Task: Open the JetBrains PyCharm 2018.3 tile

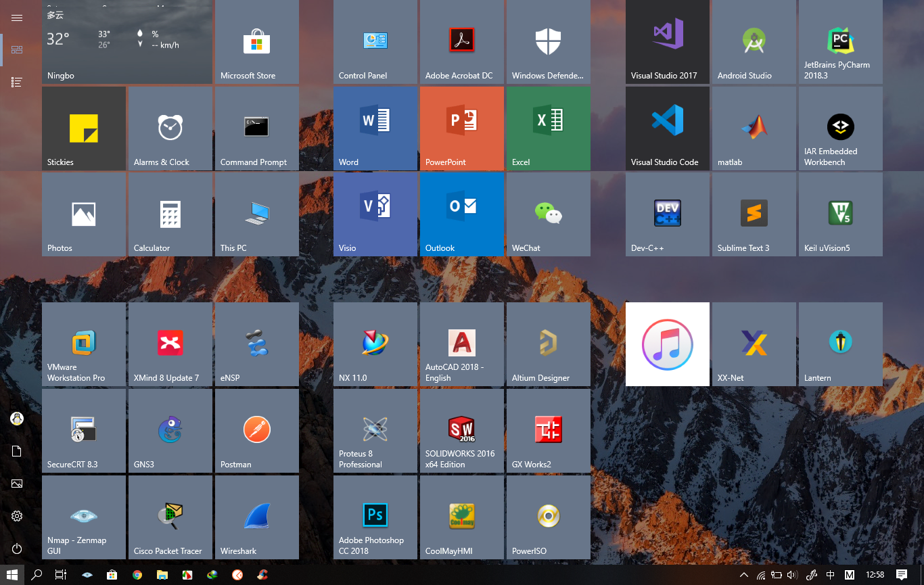Action: tap(841, 42)
